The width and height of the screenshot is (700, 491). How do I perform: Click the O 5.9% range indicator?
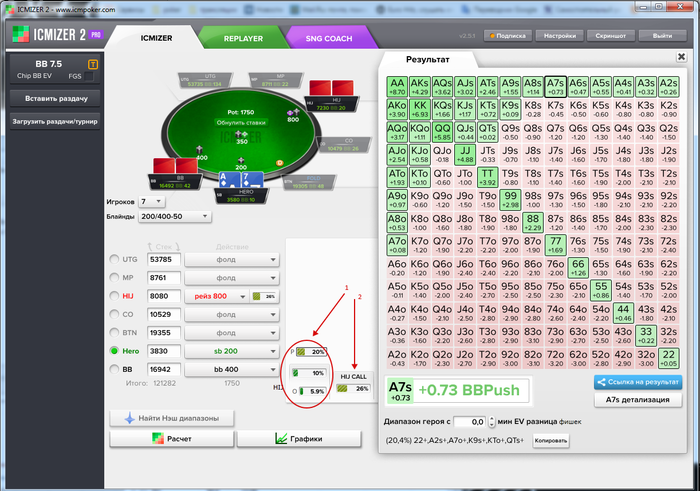312,391
